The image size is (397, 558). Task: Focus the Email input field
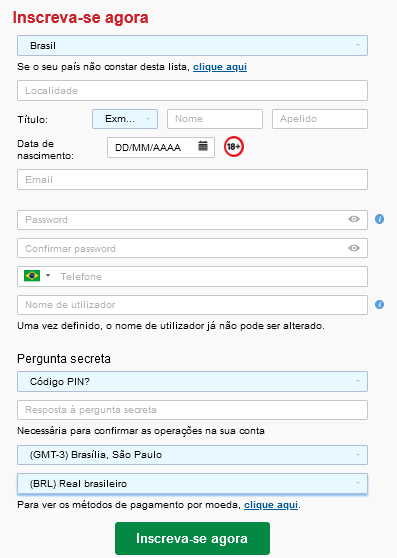point(192,179)
